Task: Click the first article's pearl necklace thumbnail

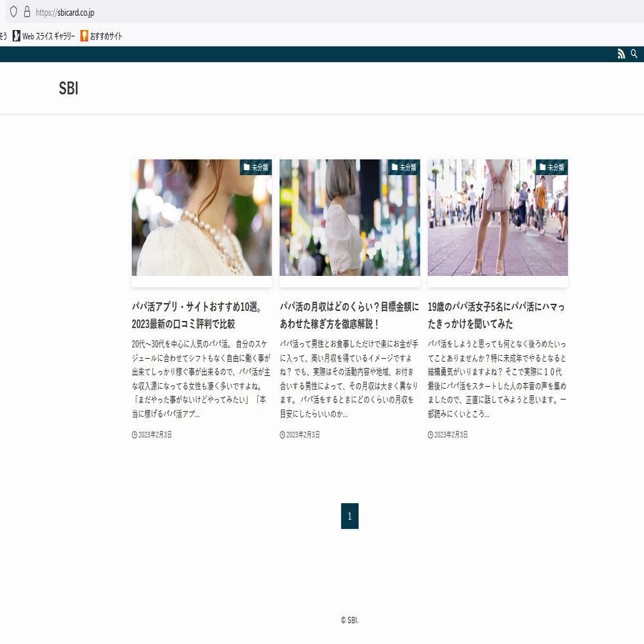Action: click(201, 217)
